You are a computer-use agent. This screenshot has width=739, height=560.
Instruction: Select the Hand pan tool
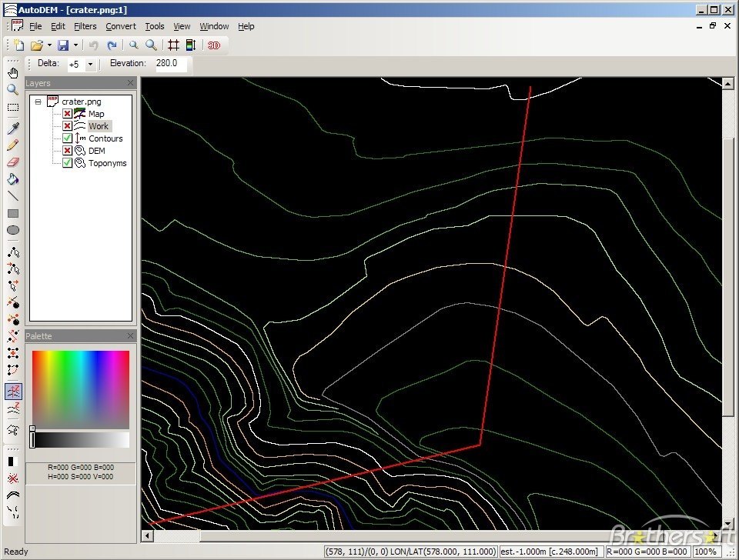coord(13,73)
